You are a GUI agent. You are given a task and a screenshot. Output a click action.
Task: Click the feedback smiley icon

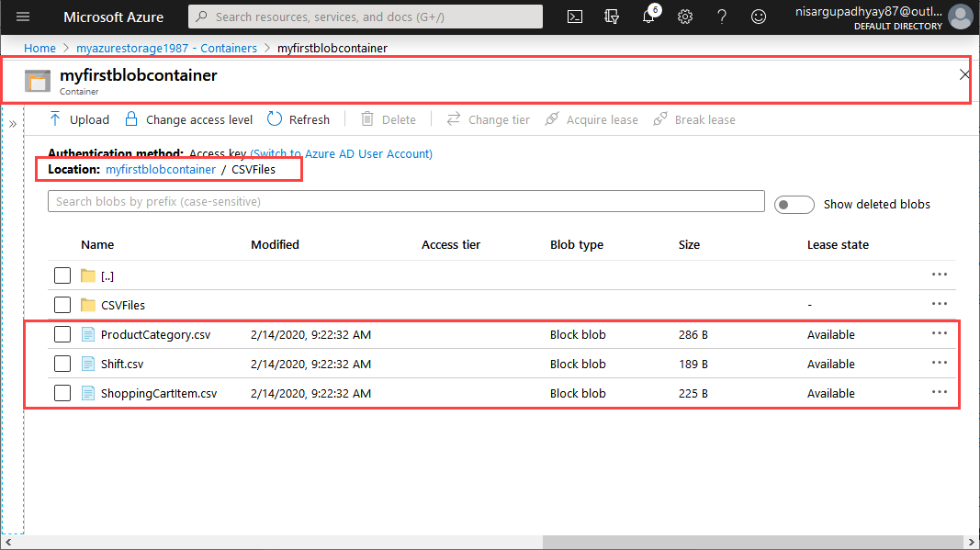[x=758, y=17]
